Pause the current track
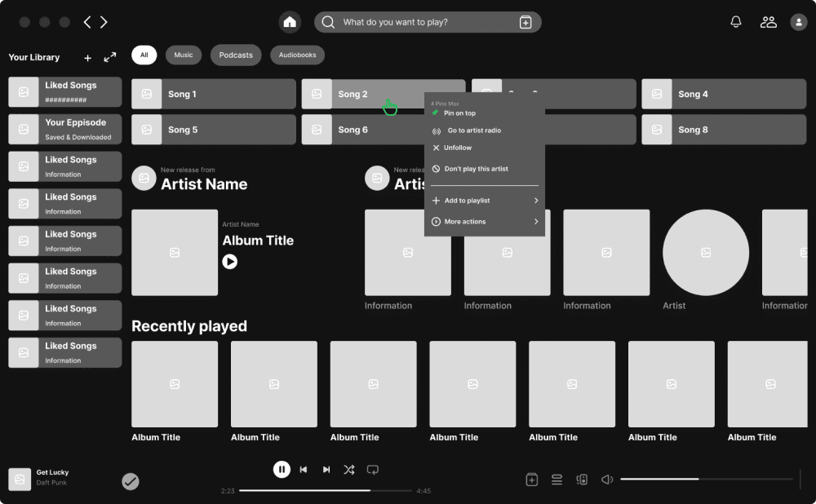816x504 pixels. (282, 470)
